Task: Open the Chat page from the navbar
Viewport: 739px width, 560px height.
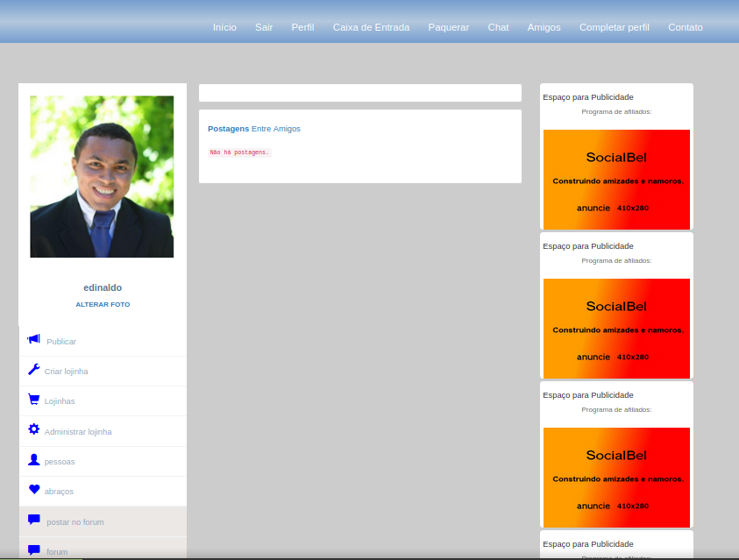Action: (498, 27)
